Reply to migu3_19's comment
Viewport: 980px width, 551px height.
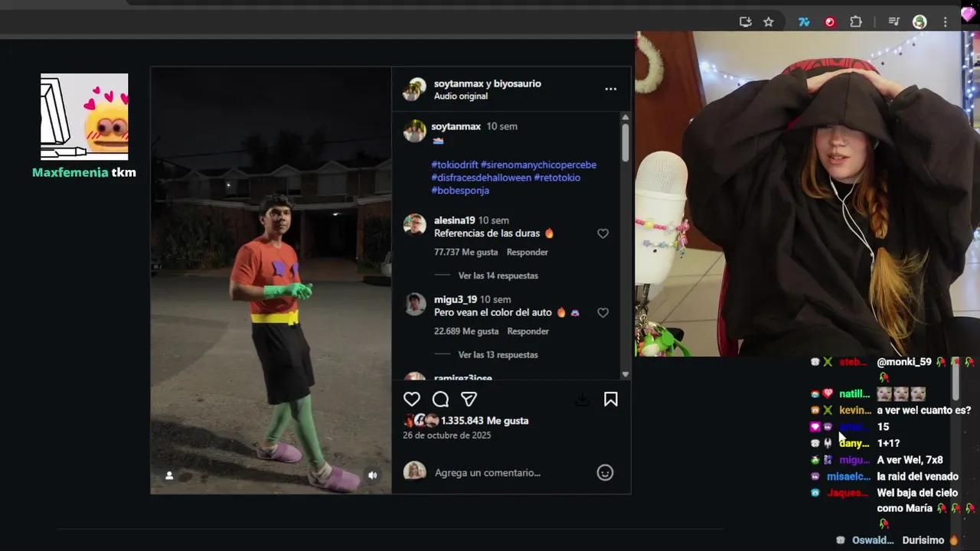click(528, 331)
